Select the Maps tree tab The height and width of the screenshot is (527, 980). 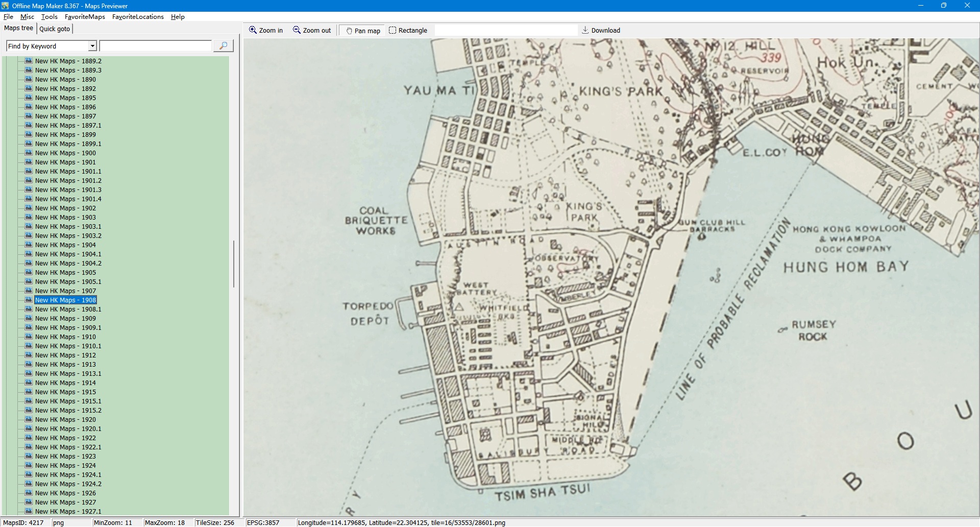pyautogui.click(x=18, y=29)
